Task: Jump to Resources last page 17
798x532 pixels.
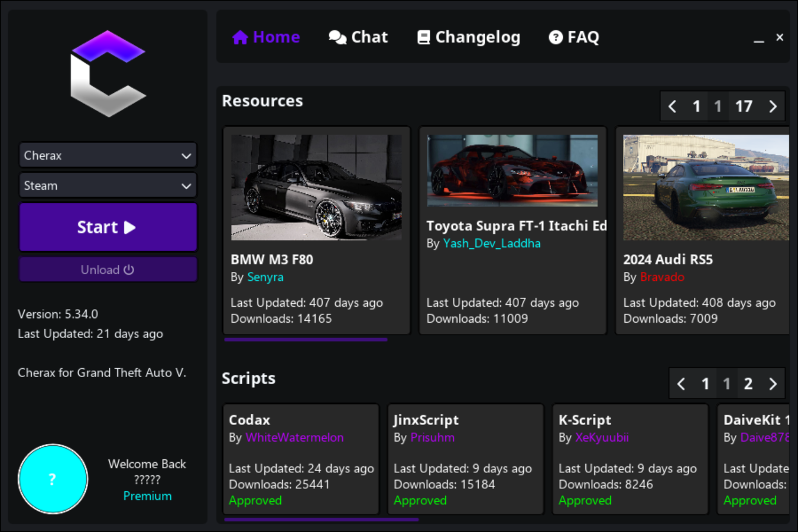Action: pos(744,106)
